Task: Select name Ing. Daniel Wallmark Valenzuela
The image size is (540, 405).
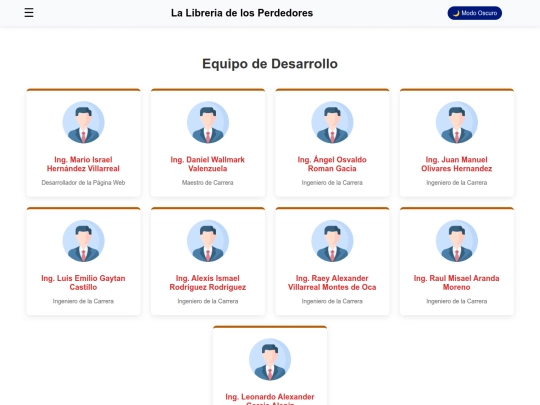Action: (208, 164)
